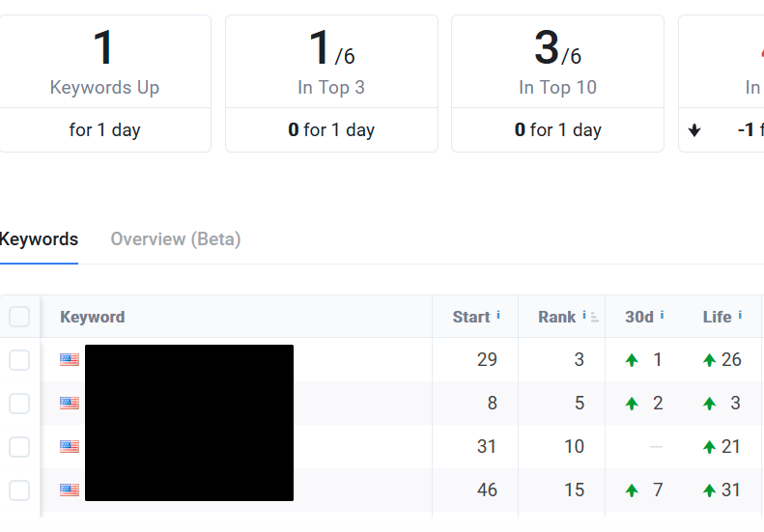
Task: Click the info icon next to Rank
Action: pyautogui.click(x=584, y=316)
